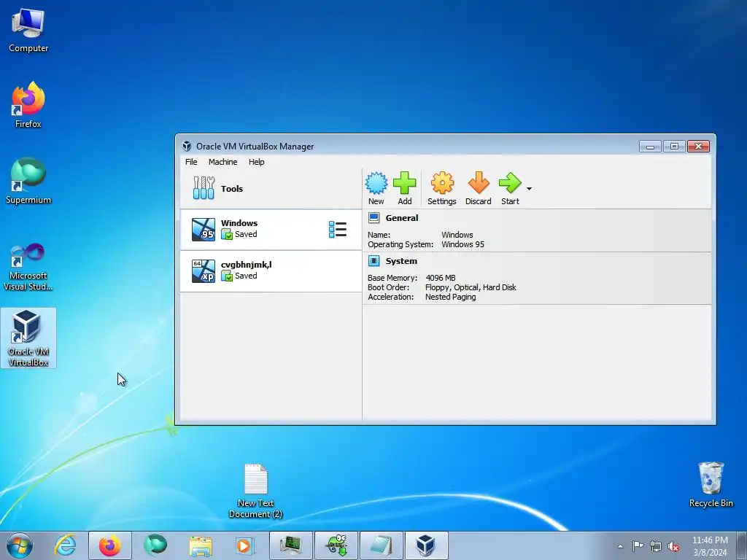Open Action Center flag in tray
The width and height of the screenshot is (747, 560).
coord(638,546)
